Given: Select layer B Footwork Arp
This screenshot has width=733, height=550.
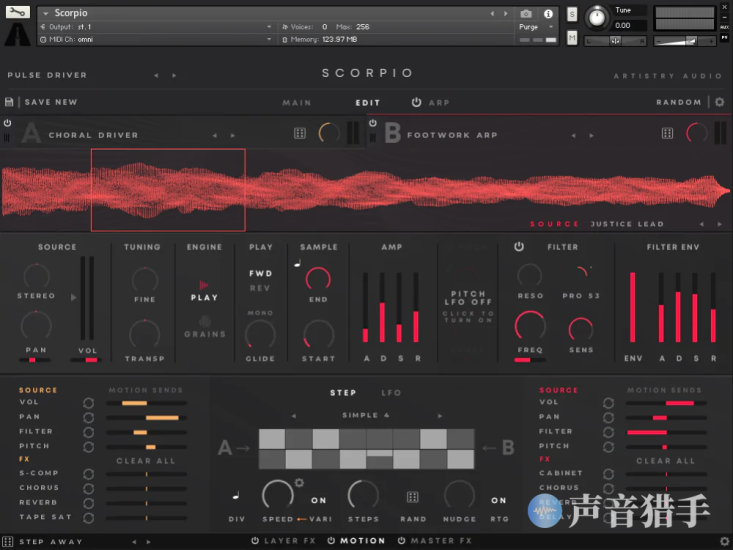Looking at the screenshot, I should click(452, 135).
